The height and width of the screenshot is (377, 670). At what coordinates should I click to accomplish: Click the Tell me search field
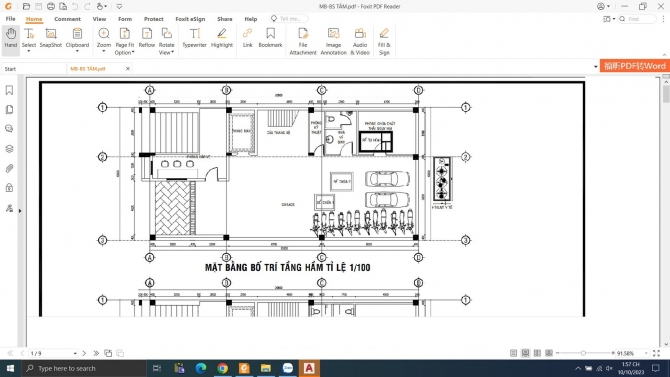coord(289,19)
